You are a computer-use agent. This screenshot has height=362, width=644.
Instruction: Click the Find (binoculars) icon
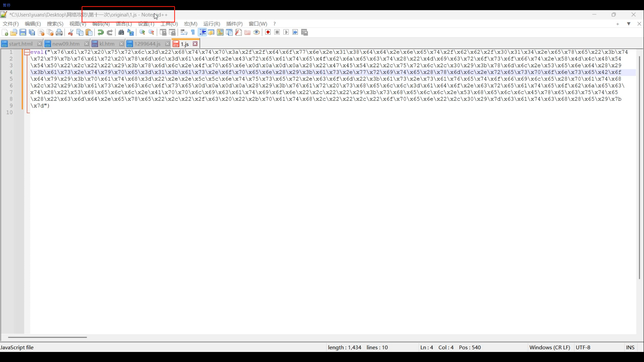click(121, 32)
